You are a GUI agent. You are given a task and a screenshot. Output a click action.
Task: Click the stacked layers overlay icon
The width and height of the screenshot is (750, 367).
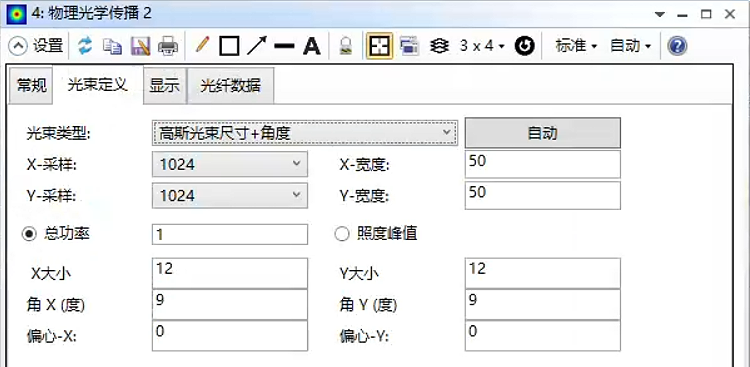pos(439,46)
